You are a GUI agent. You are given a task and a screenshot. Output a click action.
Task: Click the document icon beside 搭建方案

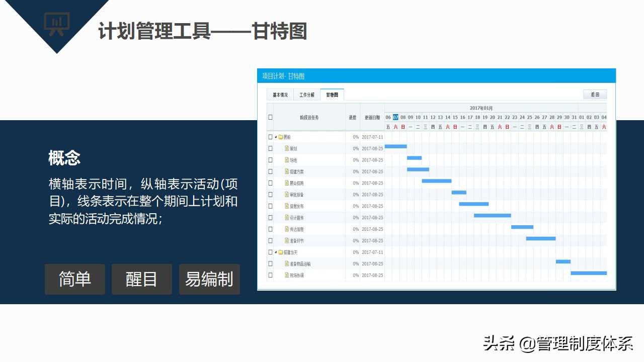tap(287, 171)
